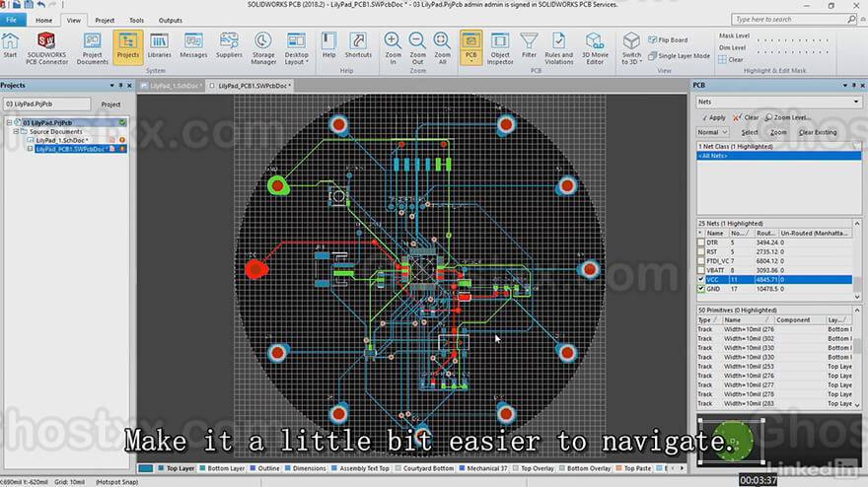Image resolution: width=868 pixels, height=487 pixels.
Task: Collapse the 03 LilyPad.PrjPcb tree node
Action: click(x=9, y=123)
